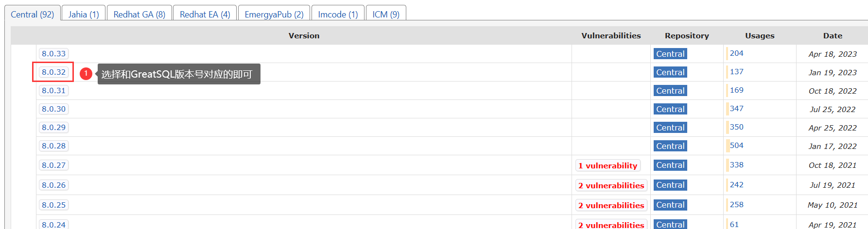Image resolution: width=868 pixels, height=229 pixels.
Task: Select version 8.0.28 link
Action: point(53,146)
